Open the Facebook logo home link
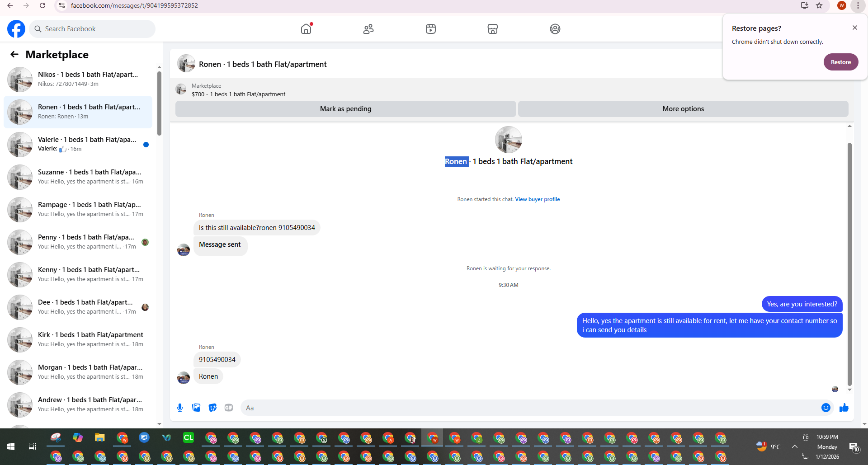Image resolution: width=868 pixels, height=465 pixels. [16, 29]
